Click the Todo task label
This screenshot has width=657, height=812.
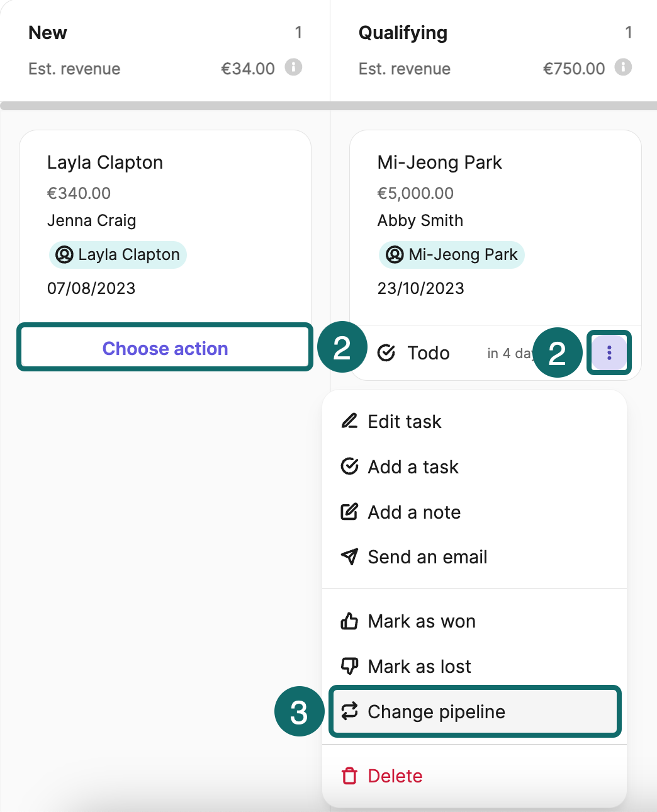[x=429, y=353]
